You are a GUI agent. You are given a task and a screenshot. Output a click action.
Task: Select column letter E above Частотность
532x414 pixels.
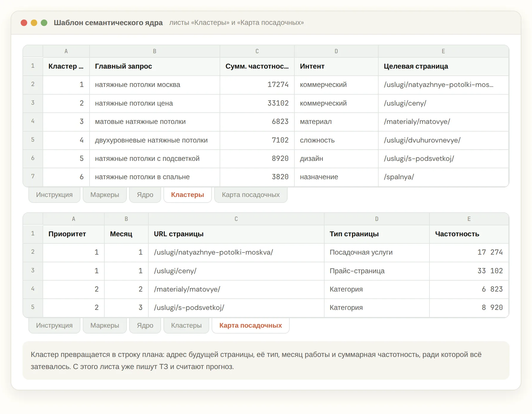[x=469, y=219]
